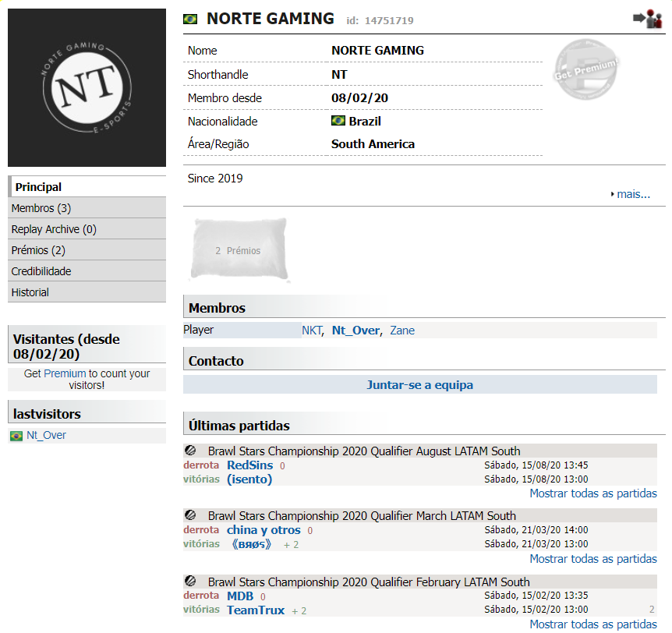
Task: Click the Since 2019 description text
Action: pos(215,179)
